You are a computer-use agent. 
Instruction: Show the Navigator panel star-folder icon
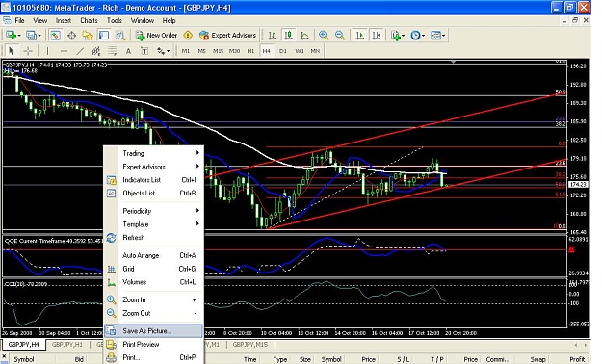(x=88, y=36)
